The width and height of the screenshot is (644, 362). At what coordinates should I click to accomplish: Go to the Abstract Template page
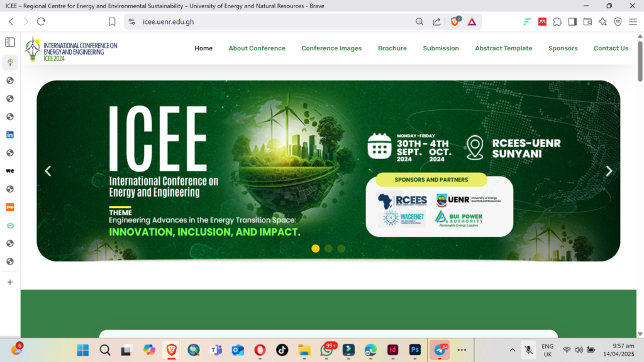(503, 48)
